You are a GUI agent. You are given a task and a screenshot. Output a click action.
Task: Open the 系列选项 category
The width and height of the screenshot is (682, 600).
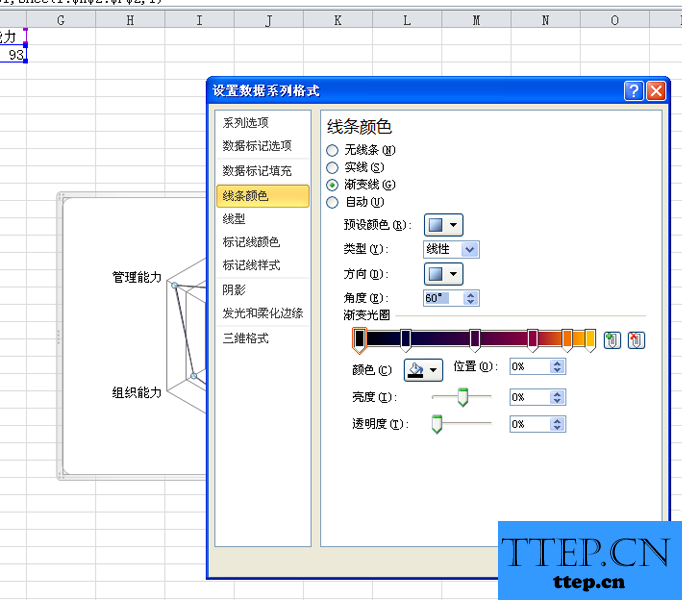[263, 123]
